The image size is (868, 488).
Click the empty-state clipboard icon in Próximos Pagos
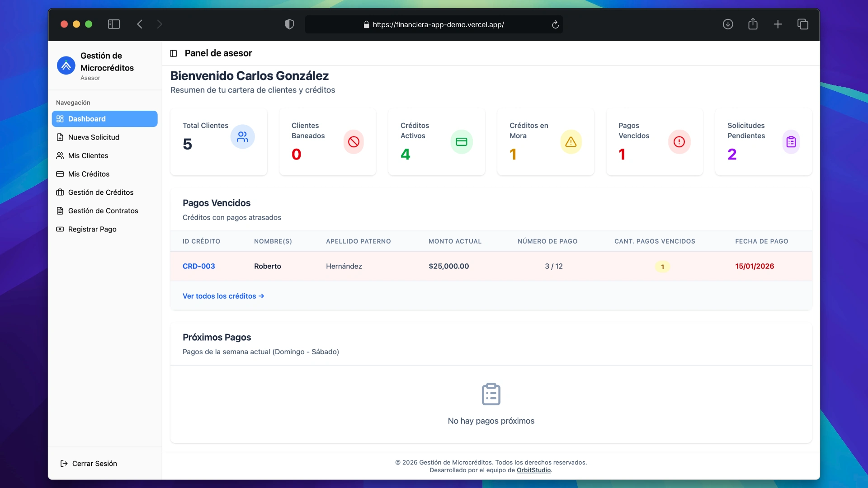[491, 394]
